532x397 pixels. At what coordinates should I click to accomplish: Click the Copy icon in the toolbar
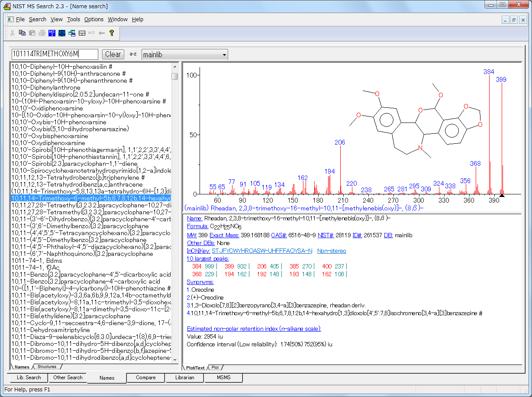pos(22,33)
